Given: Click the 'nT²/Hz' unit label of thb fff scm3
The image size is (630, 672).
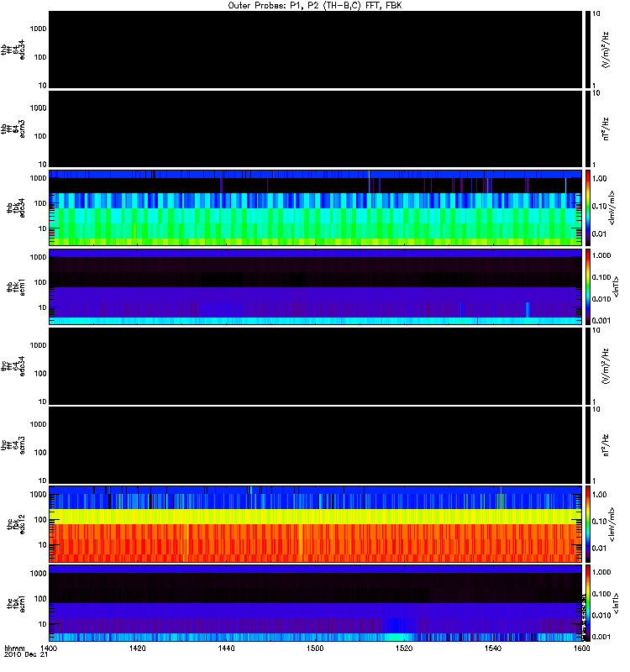Looking at the screenshot, I should pyautogui.click(x=605, y=129).
